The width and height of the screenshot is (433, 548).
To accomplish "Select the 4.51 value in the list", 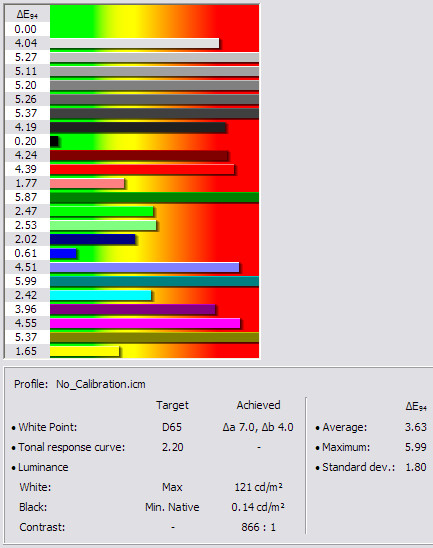I will tap(26, 267).
